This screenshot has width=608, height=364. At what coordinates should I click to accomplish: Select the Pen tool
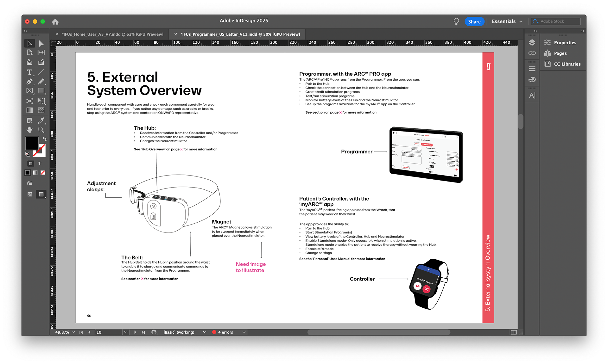(x=30, y=82)
